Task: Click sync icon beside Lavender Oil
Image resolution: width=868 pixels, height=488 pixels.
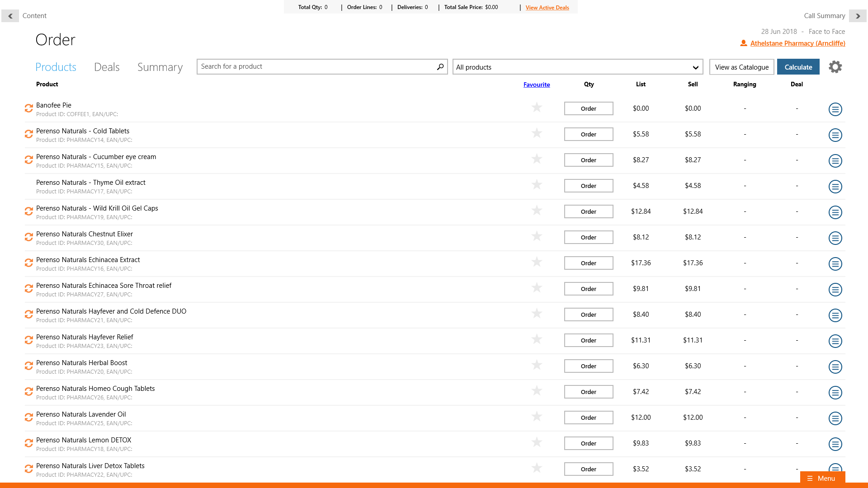Action: (x=28, y=418)
